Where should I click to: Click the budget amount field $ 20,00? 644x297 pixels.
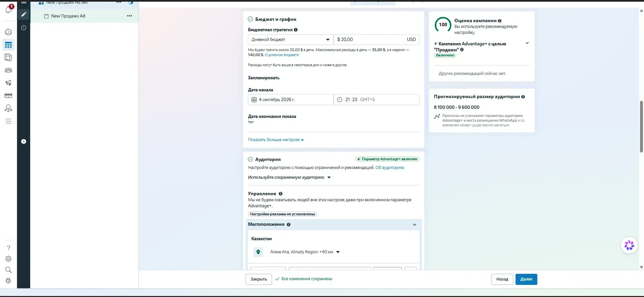376,40
